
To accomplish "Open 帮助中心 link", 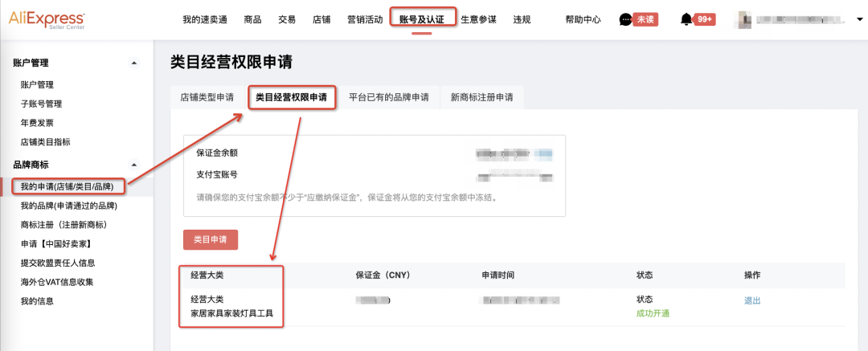I will [x=583, y=20].
